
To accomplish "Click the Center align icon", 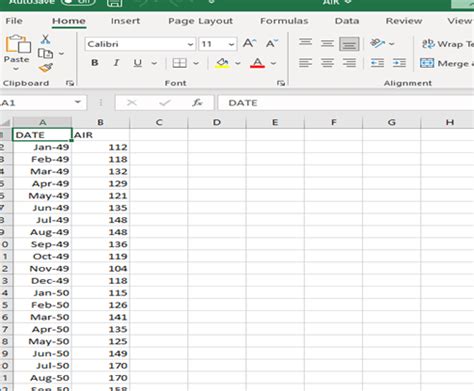I will [x=327, y=63].
